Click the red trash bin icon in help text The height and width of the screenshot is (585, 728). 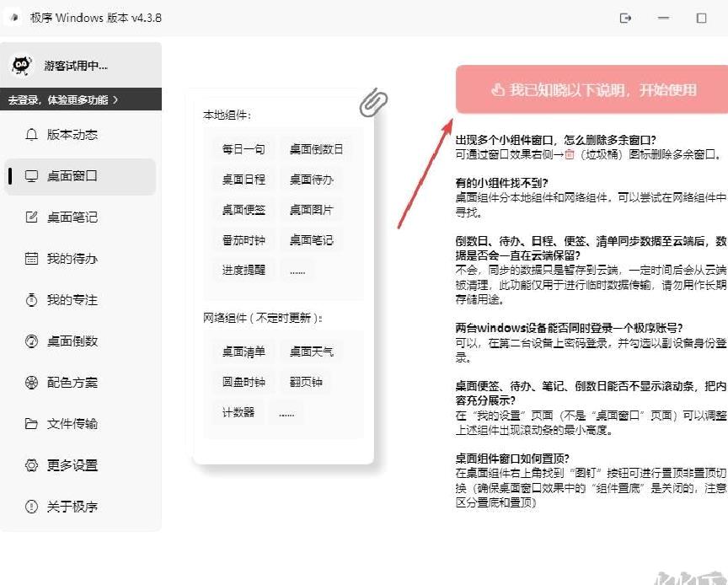coord(570,154)
